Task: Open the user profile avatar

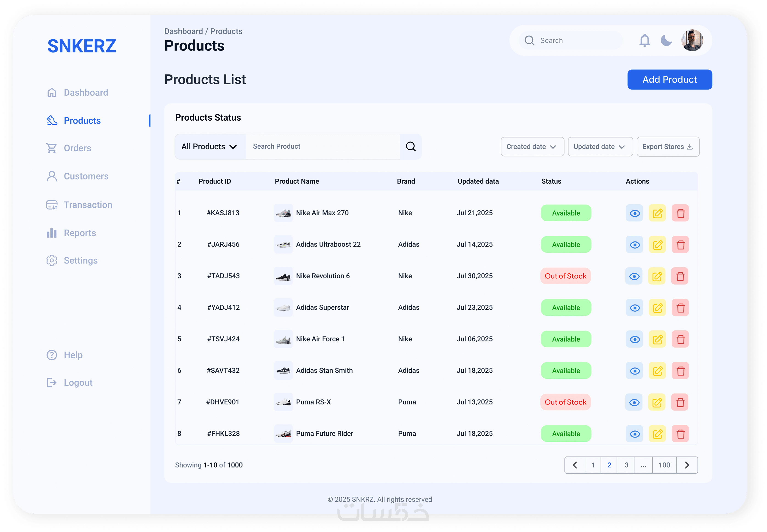Action: pyautogui.click(x=692, y=40)
